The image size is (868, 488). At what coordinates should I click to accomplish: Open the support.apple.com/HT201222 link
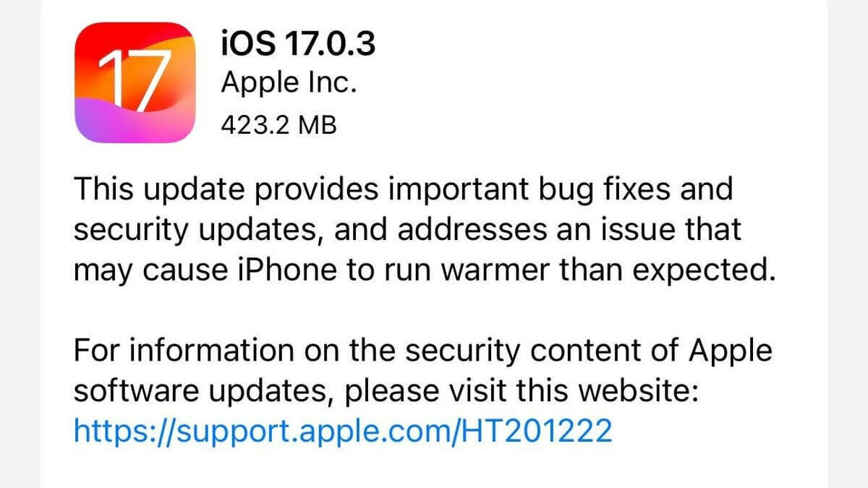[x=344, y=432]
